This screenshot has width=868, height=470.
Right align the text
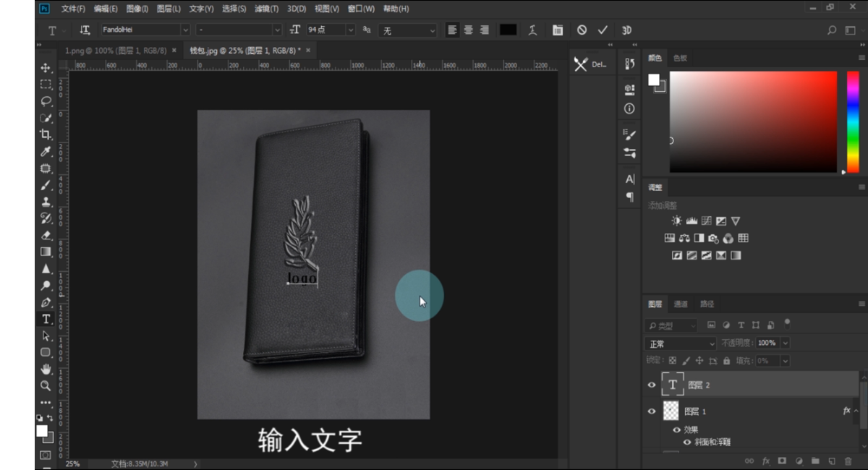(485, 30)
